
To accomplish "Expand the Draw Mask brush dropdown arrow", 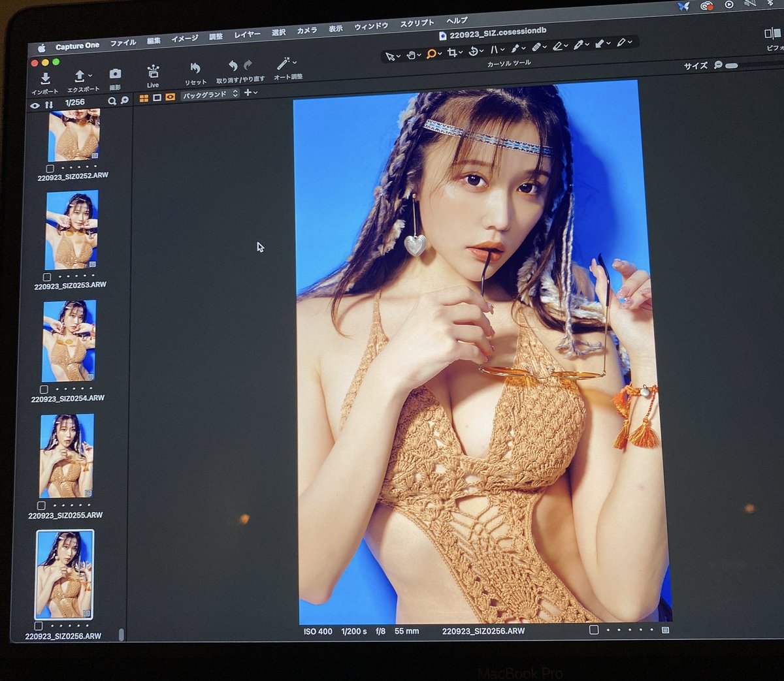I will pos(523,49).
